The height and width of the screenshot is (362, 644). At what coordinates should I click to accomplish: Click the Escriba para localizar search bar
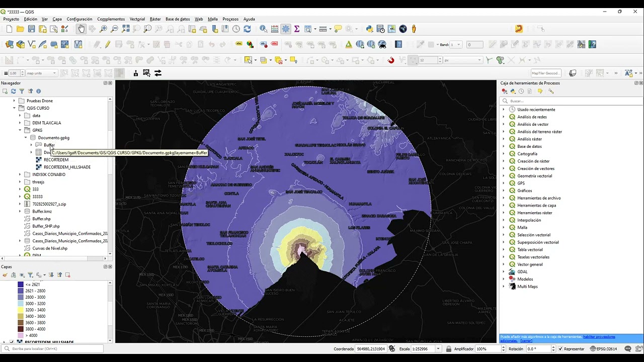pos(53,348)
